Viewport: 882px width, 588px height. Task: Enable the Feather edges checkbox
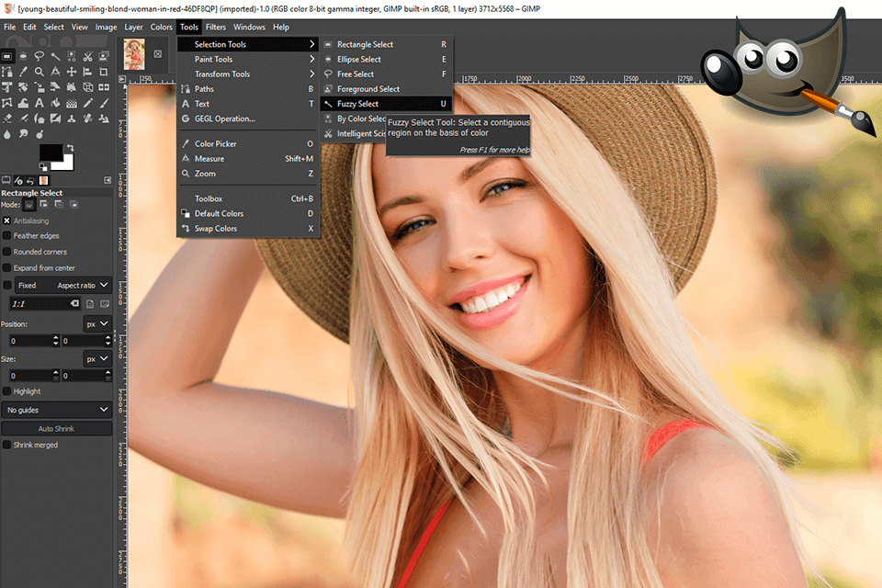[6, 236]
